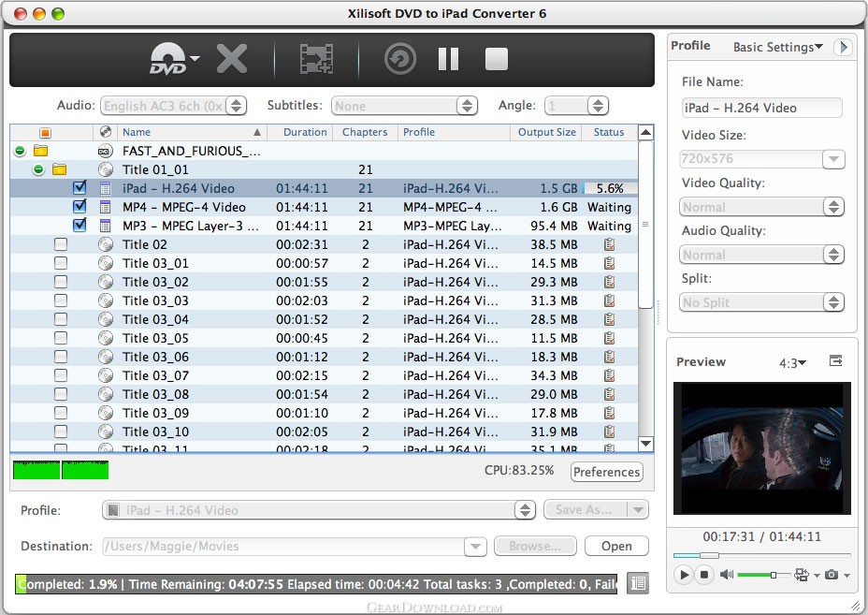Click the load DVD disc icon
Image resolution: width=868 pixels, height=615 pixels.
[x=167, y=58]
